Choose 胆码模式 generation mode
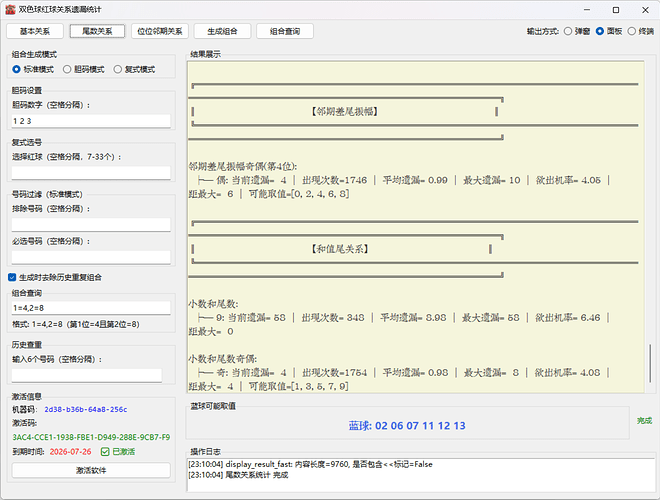The image size is (660, 500). pyautogui.click(x=67, y=69)
